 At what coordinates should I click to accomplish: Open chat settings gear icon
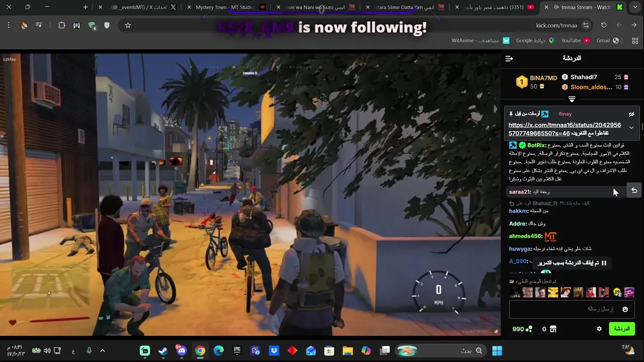599,329
